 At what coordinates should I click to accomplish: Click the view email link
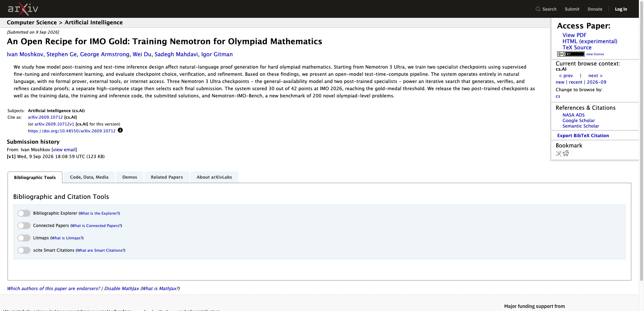(x=64, y=150)
